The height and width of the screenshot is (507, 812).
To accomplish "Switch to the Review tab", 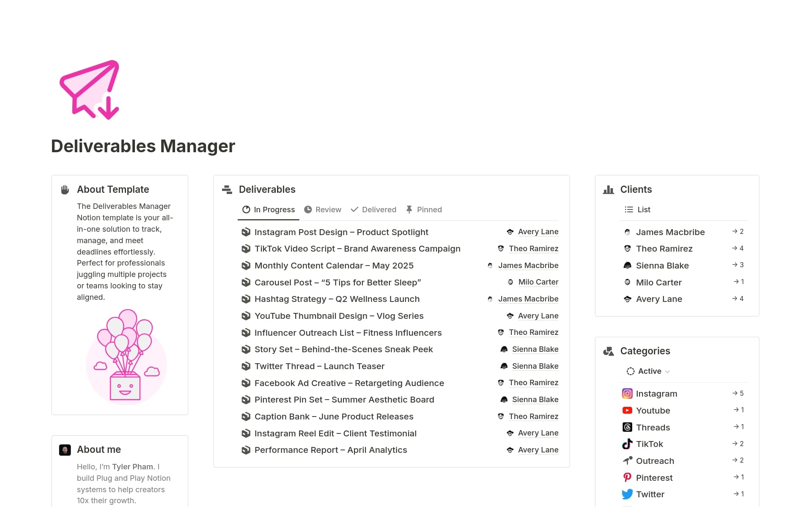I will (323, 209).
